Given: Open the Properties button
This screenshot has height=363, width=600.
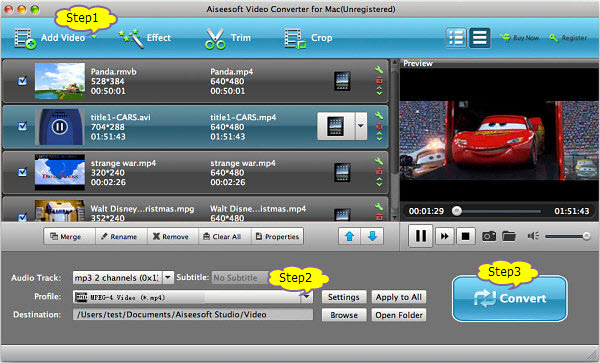Looking at the screenshot, I should pos(277,236).
